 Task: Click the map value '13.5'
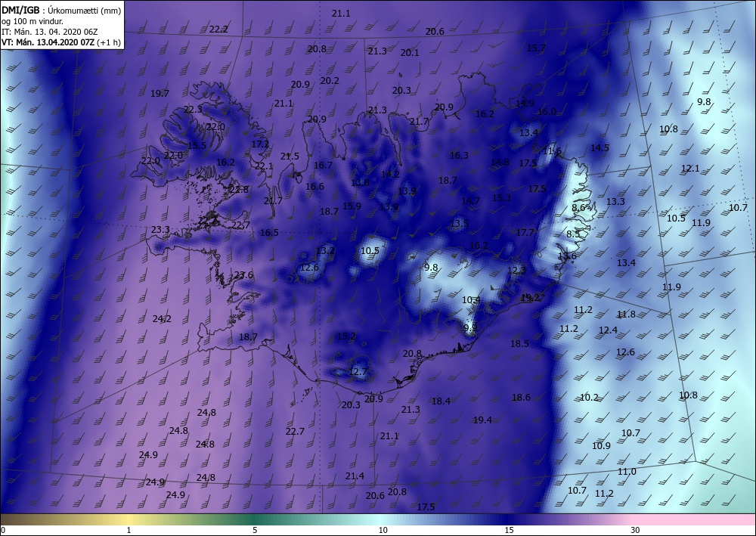click(459, 224)
